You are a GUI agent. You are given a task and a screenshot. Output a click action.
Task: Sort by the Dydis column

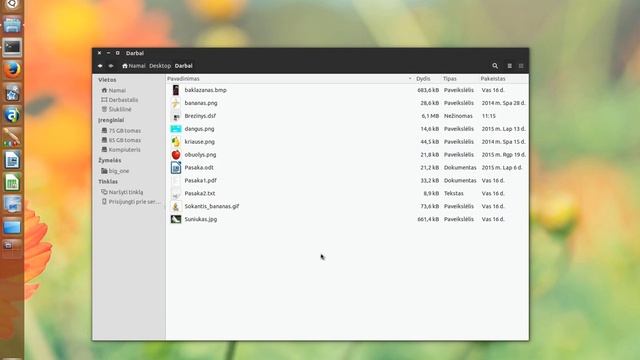pyautogui.click(x=423, y=78)
